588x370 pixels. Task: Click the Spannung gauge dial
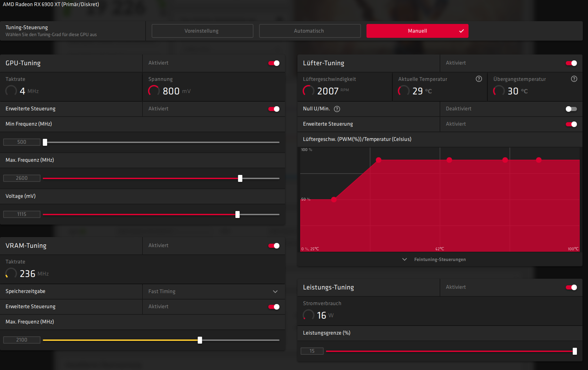coord(154,91)
